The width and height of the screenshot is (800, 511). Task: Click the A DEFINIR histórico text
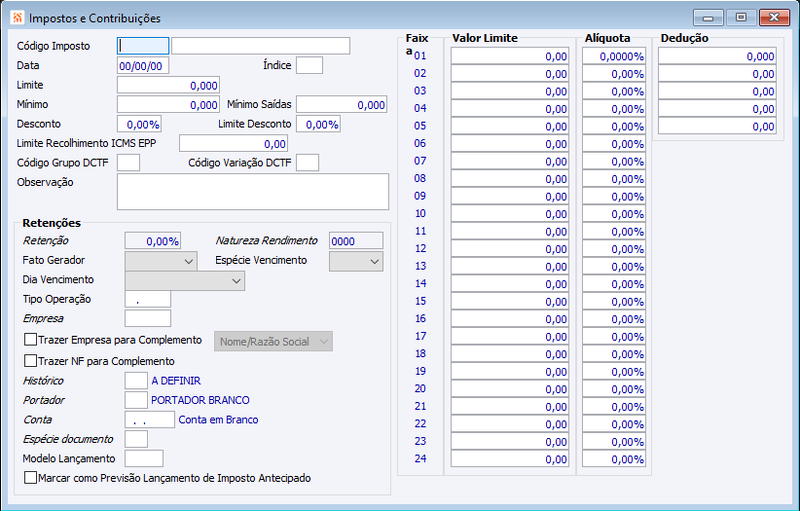tap(176, 380)
